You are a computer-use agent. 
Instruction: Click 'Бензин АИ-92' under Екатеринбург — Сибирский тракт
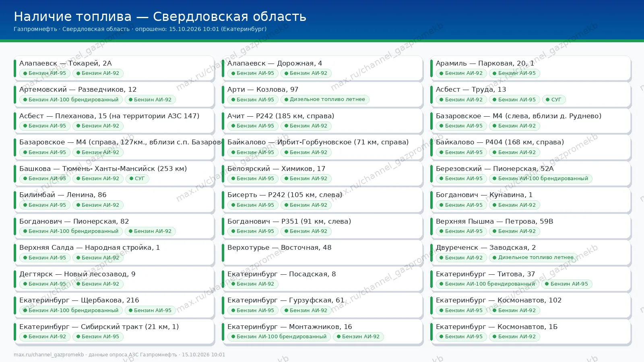point(45,337)
